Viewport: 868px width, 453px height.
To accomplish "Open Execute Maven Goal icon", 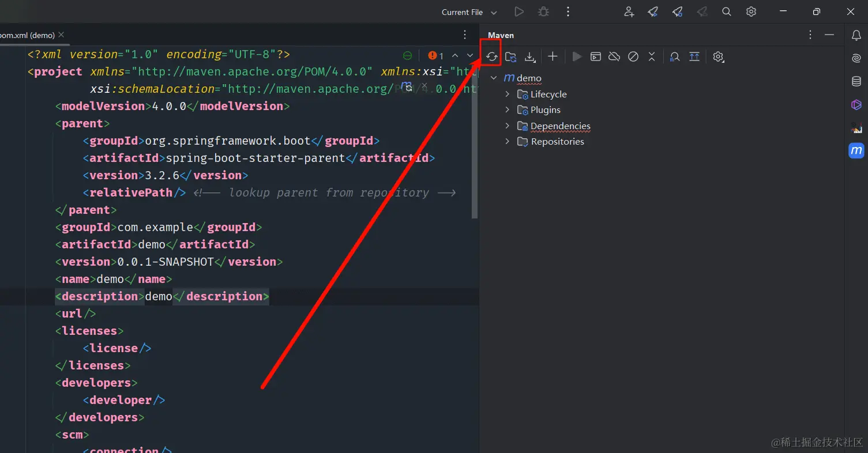I will (x=596, y=56).
